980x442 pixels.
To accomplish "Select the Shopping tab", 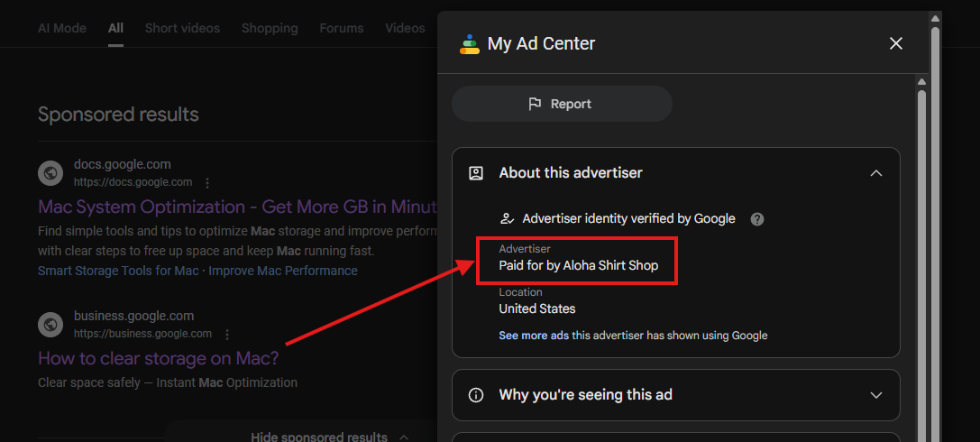I will tap(269, 28).
